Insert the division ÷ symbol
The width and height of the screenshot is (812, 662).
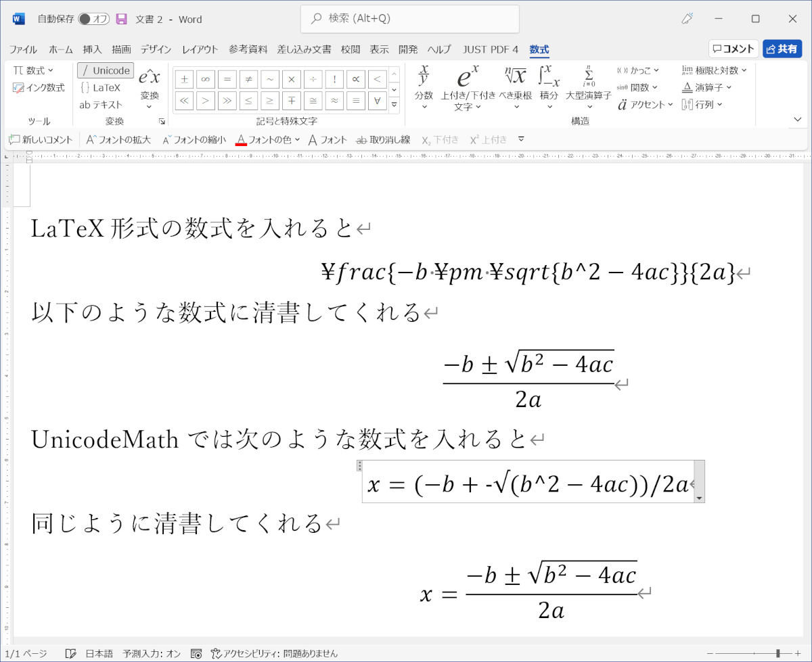pyautogui.click(x=313, y=79)
